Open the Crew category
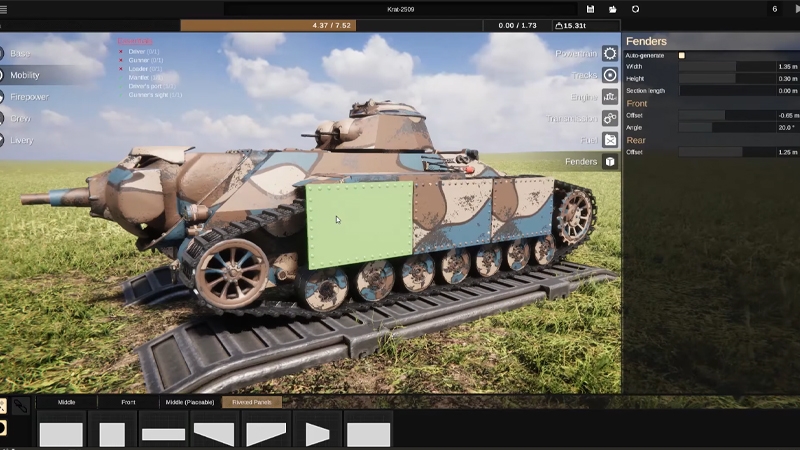 [x=20, y=118]
